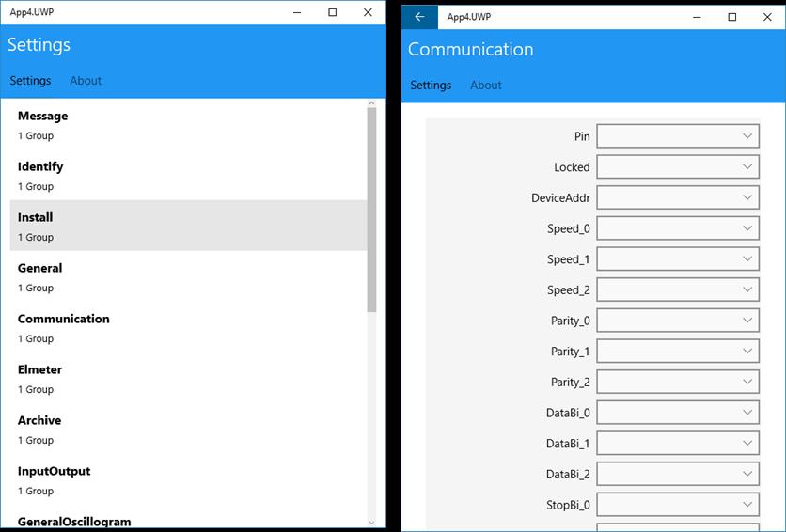Image resolution: width=786 pixels, height=532 pixels.
Task: Go back using the arrow in Communication window
Action: click(x=419, y=17)
